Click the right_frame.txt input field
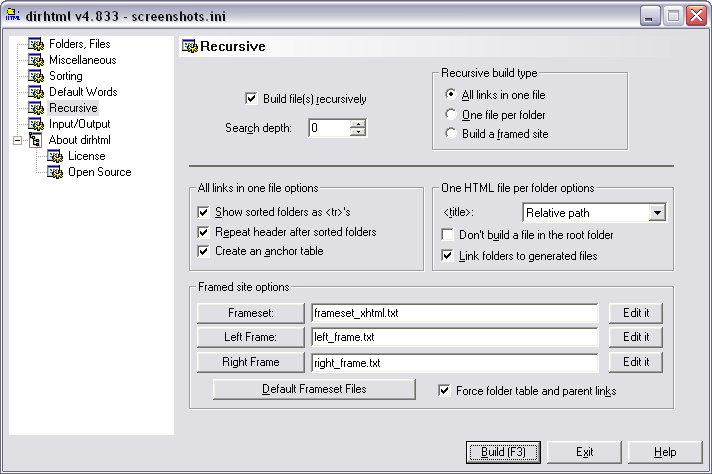This screenshot has height=474, width=712. (x=455, y=363)
